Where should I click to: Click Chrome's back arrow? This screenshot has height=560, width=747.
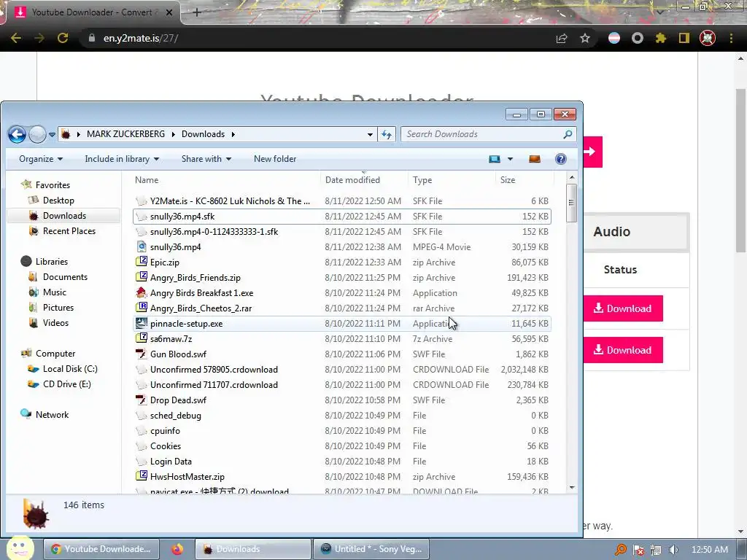tap(16, 38)
